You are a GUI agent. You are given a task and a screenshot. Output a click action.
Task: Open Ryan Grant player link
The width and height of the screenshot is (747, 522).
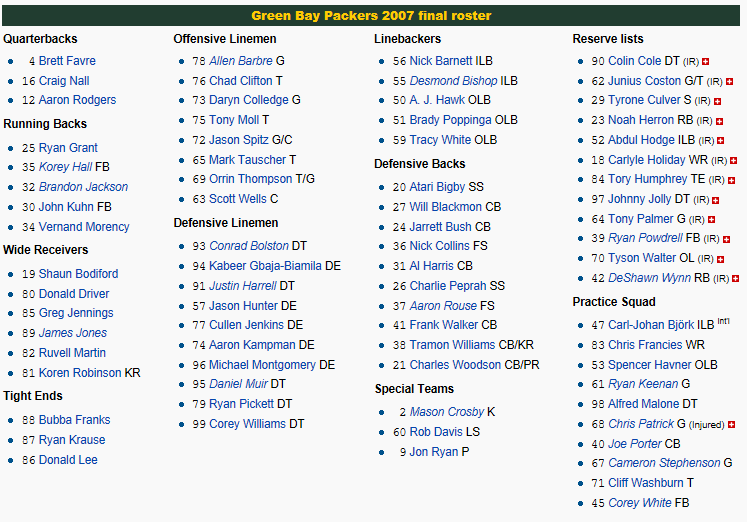(x=68, y=148)
